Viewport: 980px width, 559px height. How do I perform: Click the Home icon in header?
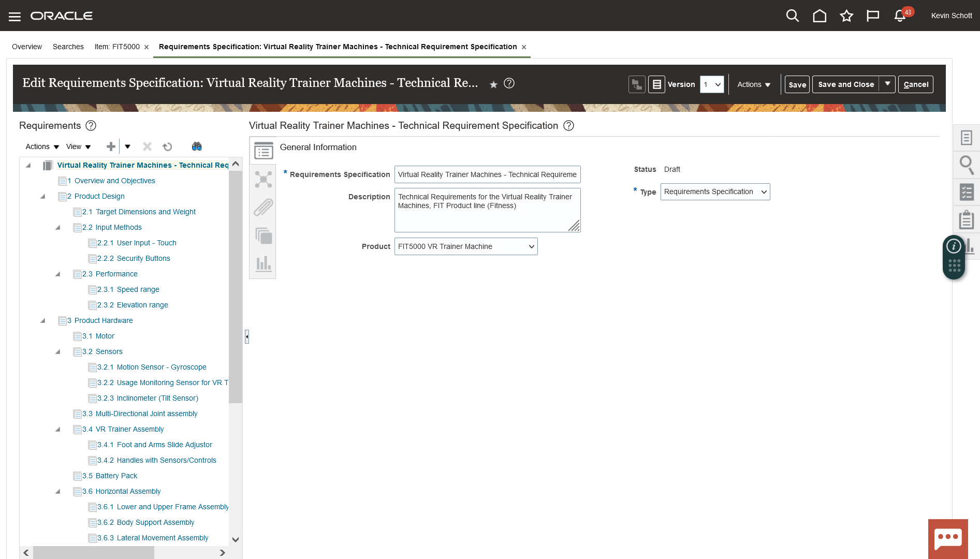[x=820, y=16]
